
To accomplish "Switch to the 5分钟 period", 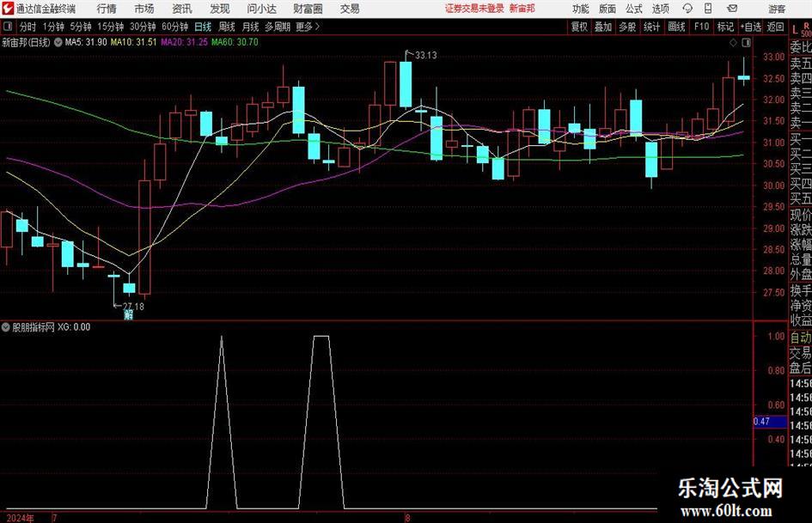I will pos(81,27).
